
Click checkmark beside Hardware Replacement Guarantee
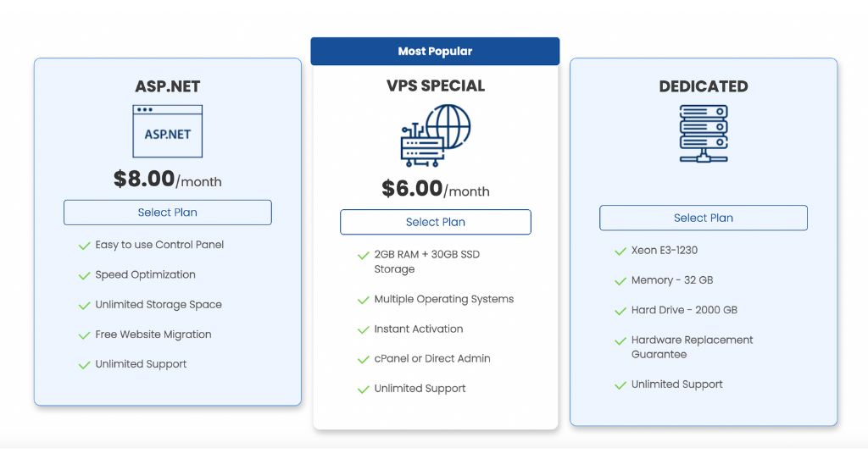tap(620, 340)
